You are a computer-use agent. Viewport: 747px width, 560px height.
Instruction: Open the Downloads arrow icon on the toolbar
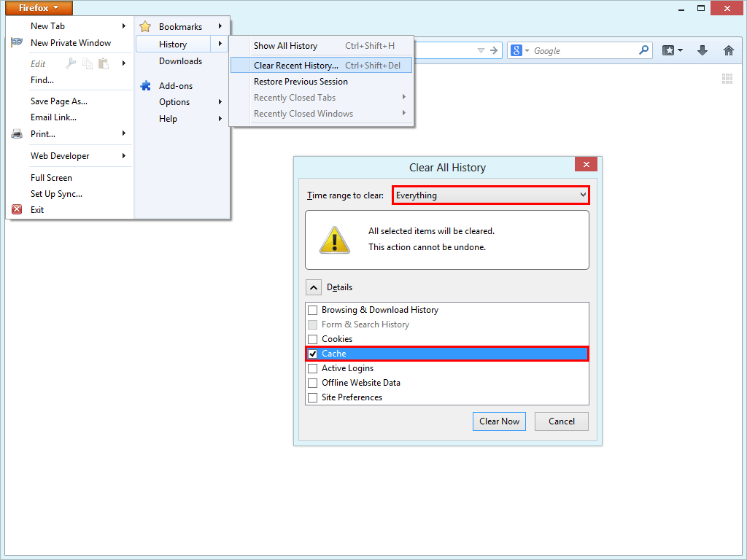coord(702,50)
